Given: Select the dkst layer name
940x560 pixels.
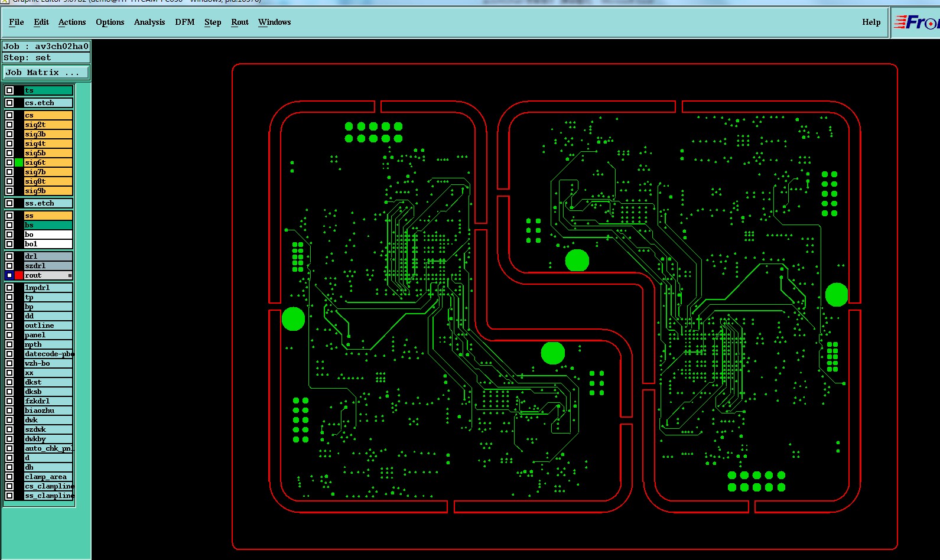Looking at the screenshot, I should (48, 382).
